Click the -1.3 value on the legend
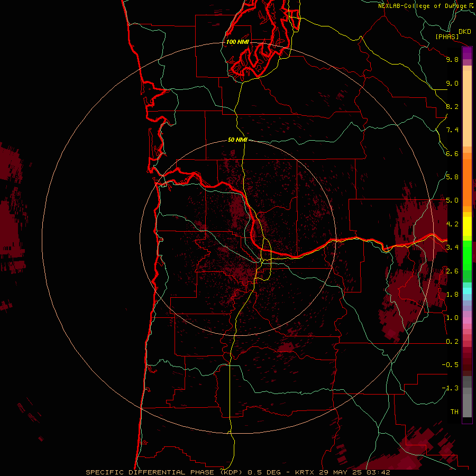This screenshot has width=476, height=476. tap(450, 388)
